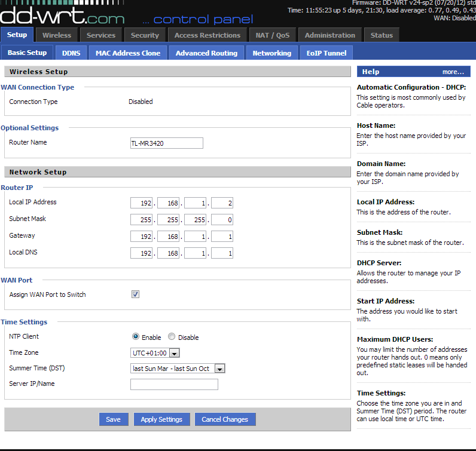Toggle Assign WAN Port to Switch checkbox

(135, 294)
